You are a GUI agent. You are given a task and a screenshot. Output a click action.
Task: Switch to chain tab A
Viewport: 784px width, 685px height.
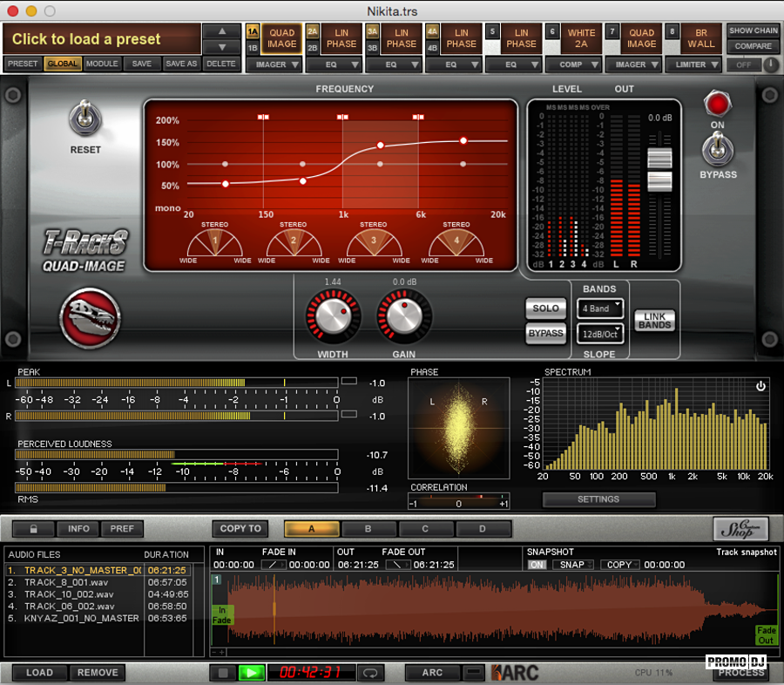pos(312,529)
